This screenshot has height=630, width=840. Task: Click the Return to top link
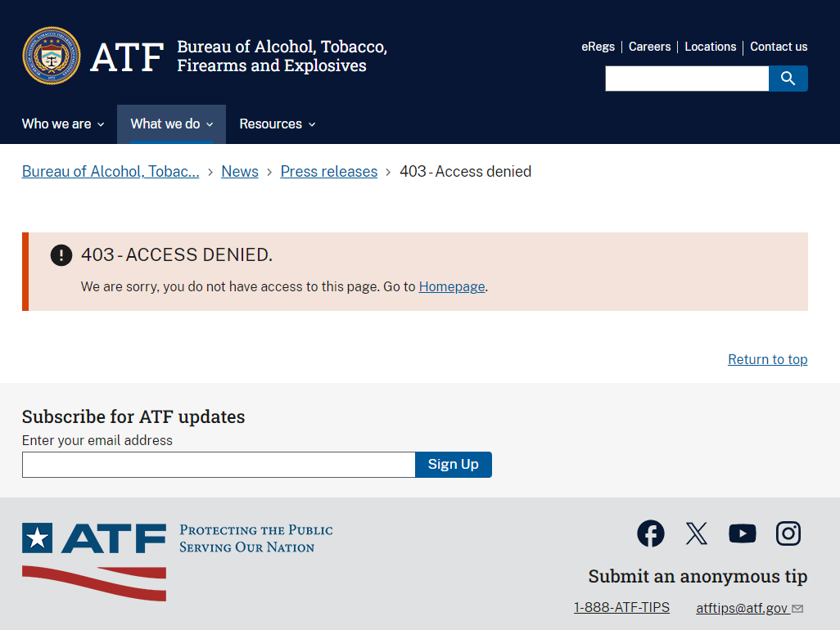click(768, 360)
